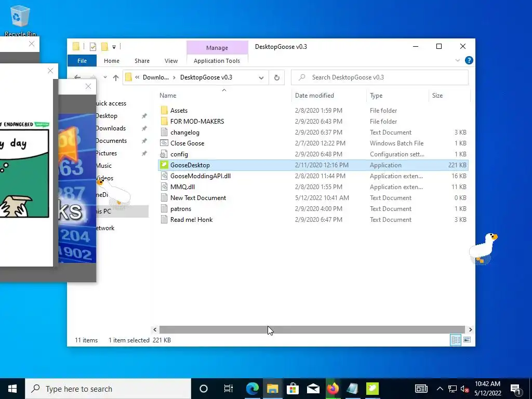The width and height of the screenshot is (532, 399).
Task: Click the goose at the window's right edge
Action: (483, 248)
